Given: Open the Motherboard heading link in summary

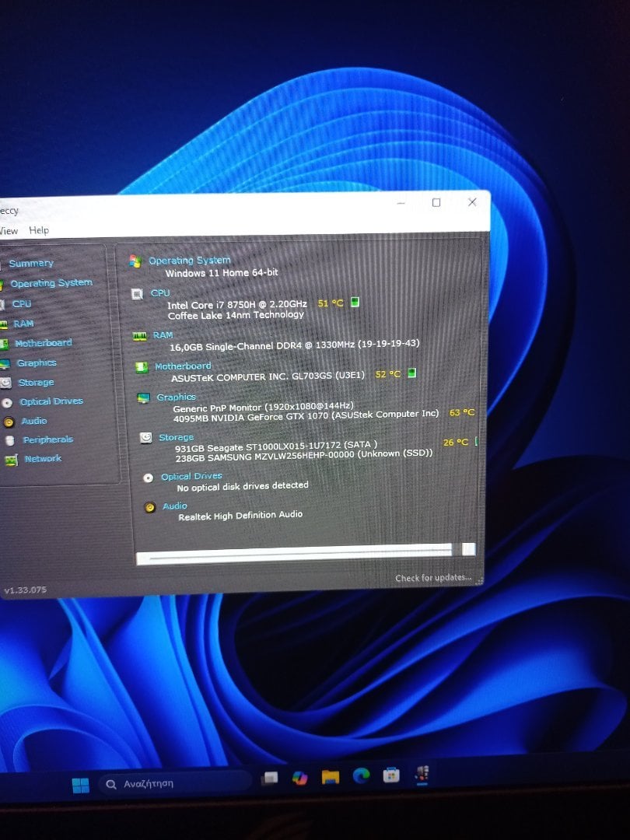Looking at the screenshot, I should (x=183, y=366).
